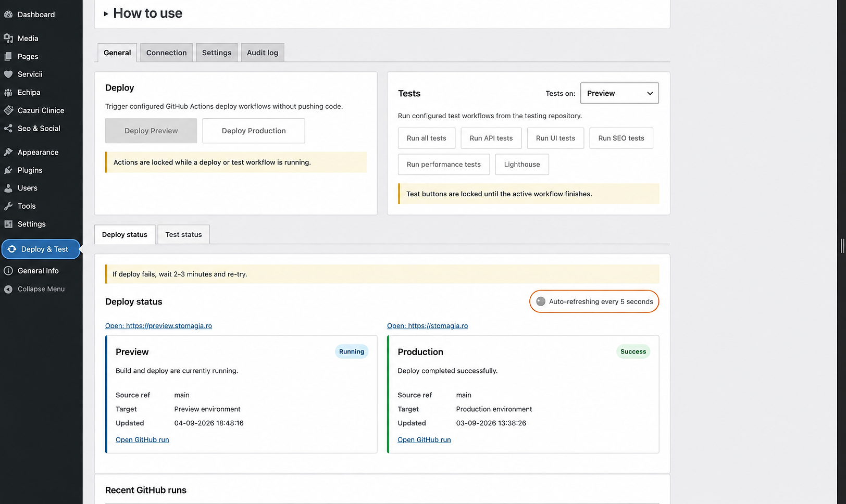Screen dimensions: 846x504
Task: Click Preview environment target value
Action: 207,409
